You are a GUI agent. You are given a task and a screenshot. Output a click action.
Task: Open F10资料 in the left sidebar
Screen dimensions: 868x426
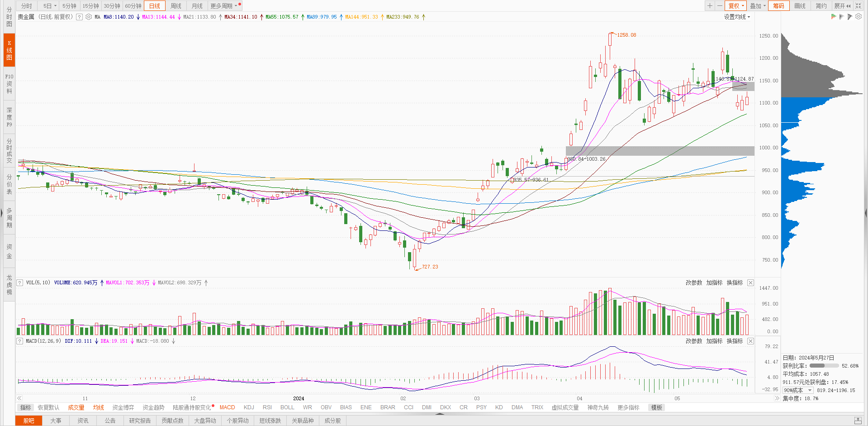(9, 84)
